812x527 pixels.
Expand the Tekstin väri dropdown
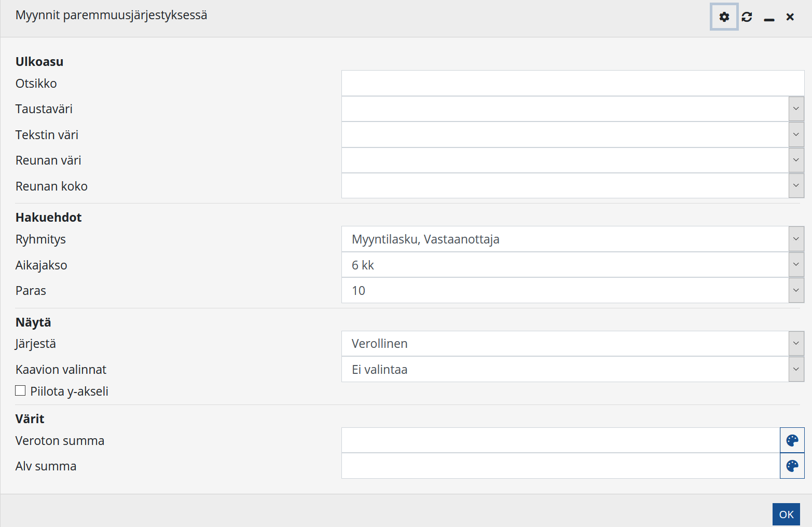click(x=796, y=134)
